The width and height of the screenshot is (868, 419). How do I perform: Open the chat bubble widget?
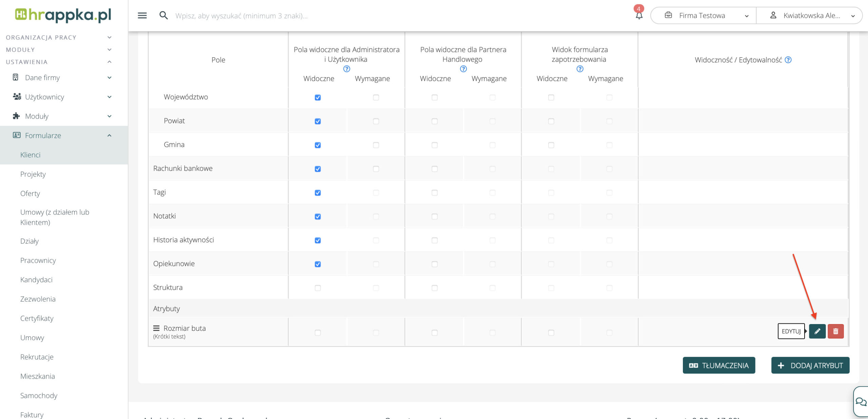[861, 402]
